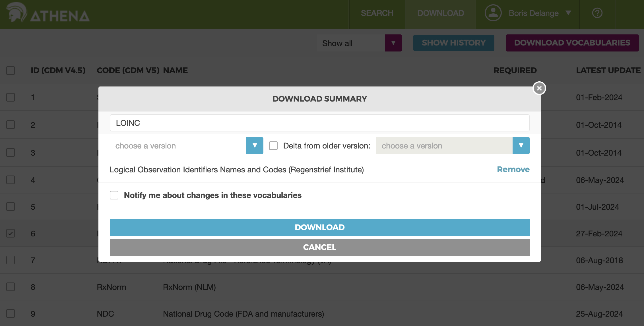Click the CANCEL button in dialog
644x326 pixels.
click(x=319, y=247)
